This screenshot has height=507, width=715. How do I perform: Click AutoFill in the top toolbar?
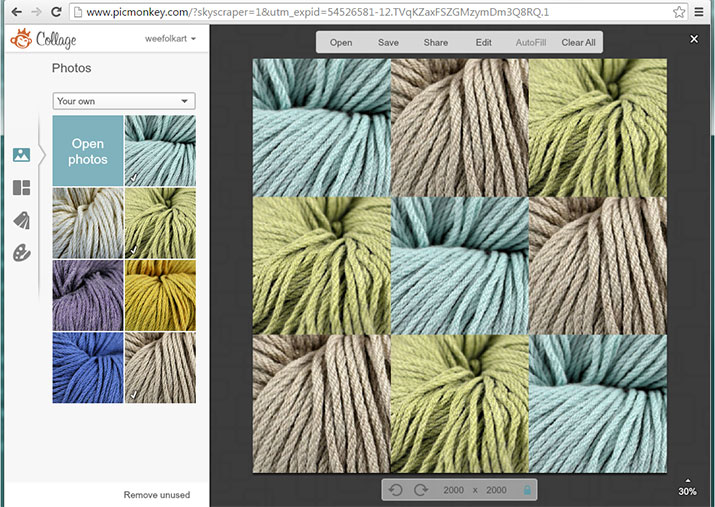point(531,42)
